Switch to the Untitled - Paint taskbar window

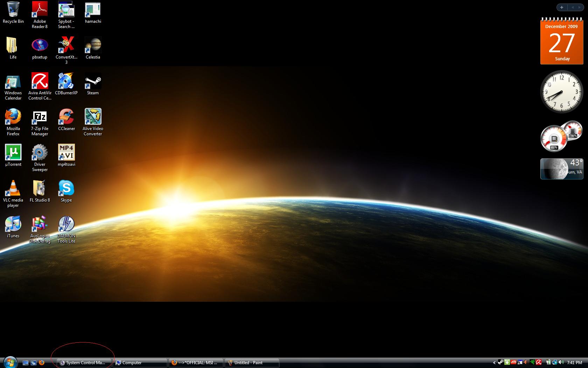252,363
